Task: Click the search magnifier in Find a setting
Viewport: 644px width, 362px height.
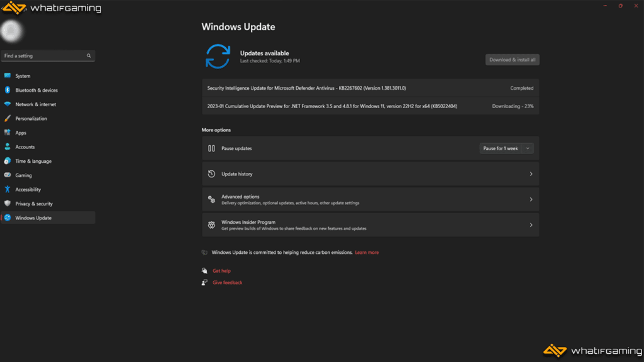Action: tap(89, 56)
